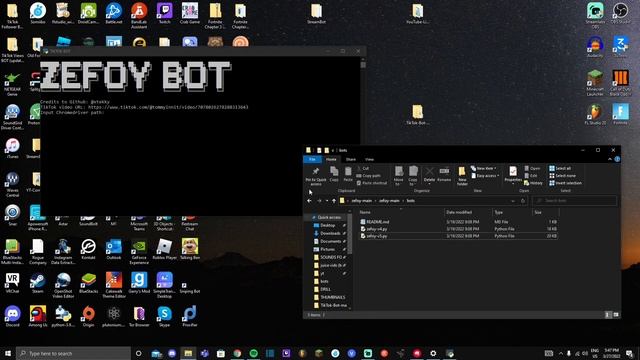
Task: Click the New folder icon in ribbon
Action: pyautogui.click(x=462, y=176)
